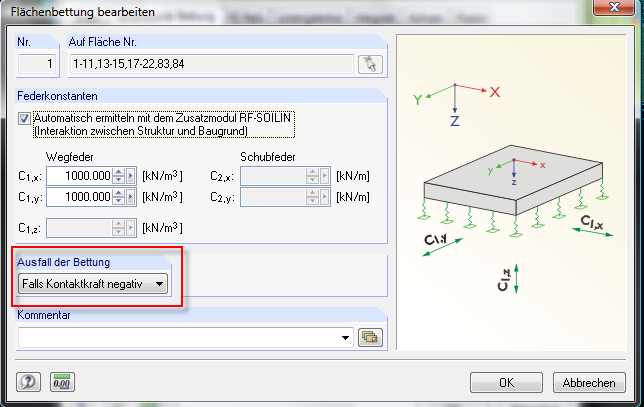Increase C1,x value with up spinner
This screenshot has width=644, height=407.
118,172
